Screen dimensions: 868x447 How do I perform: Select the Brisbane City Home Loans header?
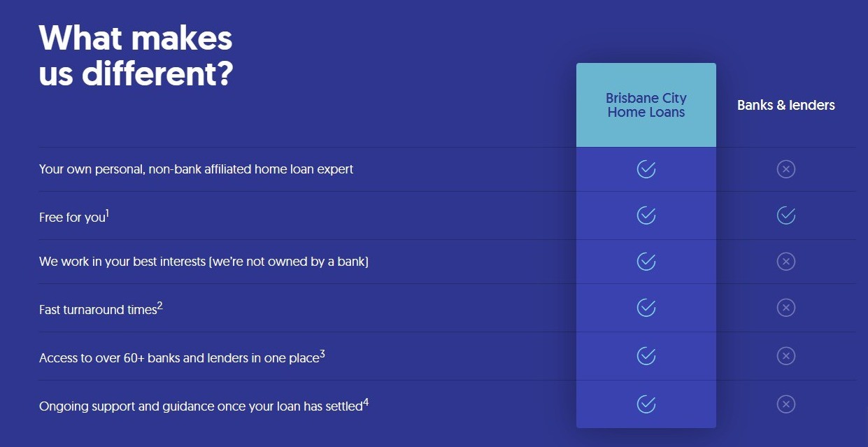point(646,105)
